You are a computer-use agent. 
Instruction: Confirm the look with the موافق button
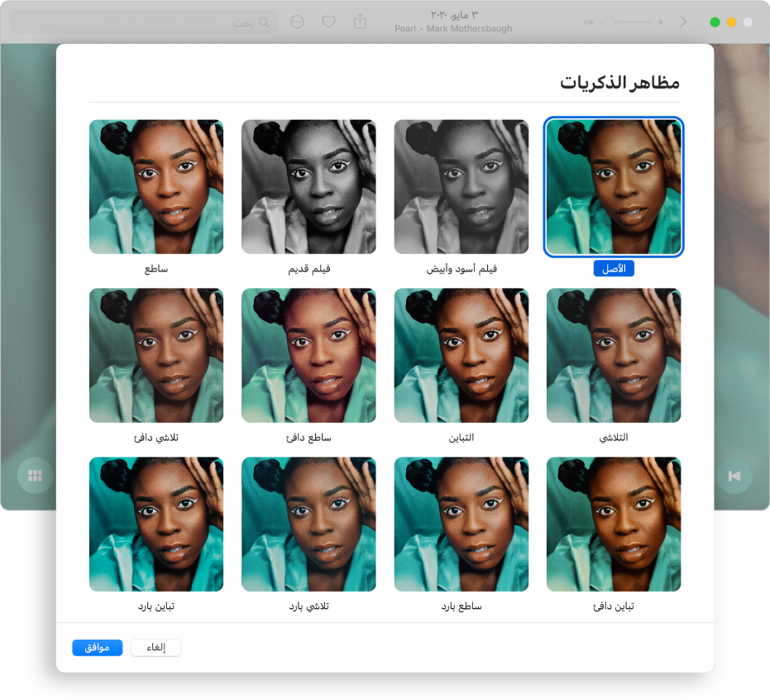tap(97, 648)
